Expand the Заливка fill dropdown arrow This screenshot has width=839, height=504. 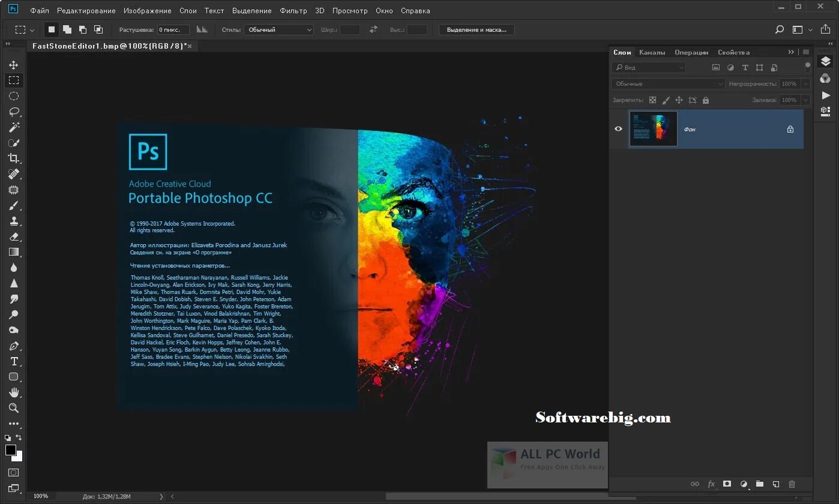805,100
